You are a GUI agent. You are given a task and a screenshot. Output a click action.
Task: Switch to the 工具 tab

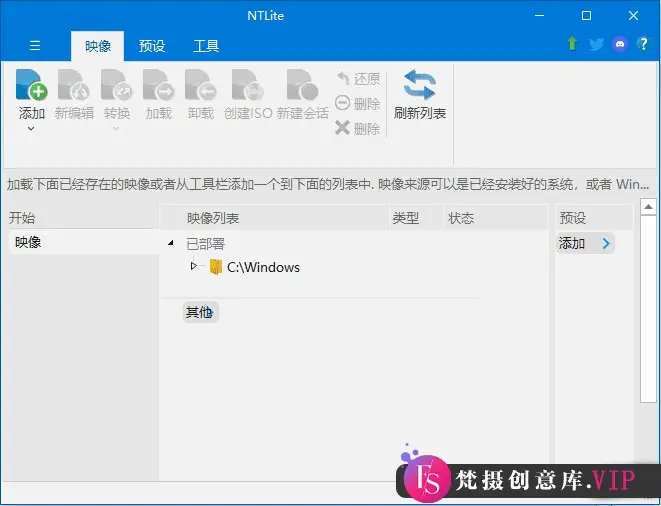tap(206, 46)
